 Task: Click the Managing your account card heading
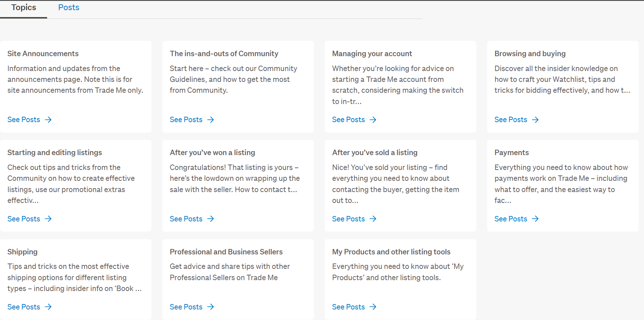(x=372, y=54)
